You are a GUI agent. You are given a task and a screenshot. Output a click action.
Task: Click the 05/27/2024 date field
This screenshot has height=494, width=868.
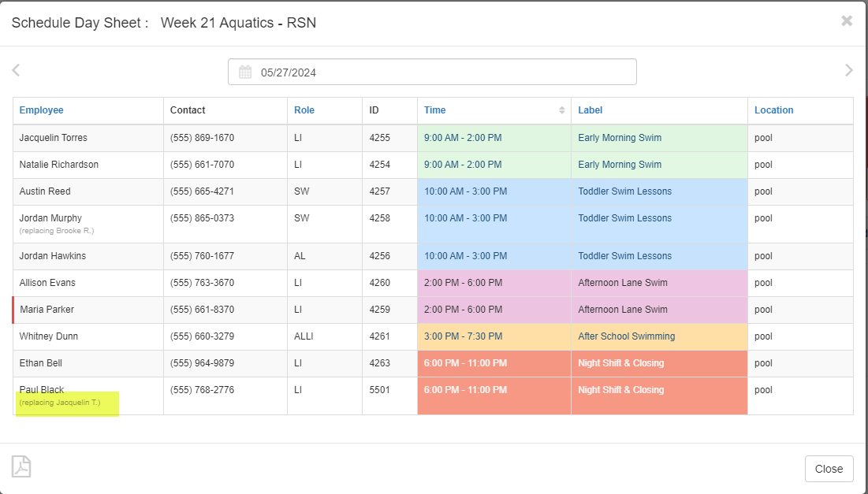pos(432,72)
